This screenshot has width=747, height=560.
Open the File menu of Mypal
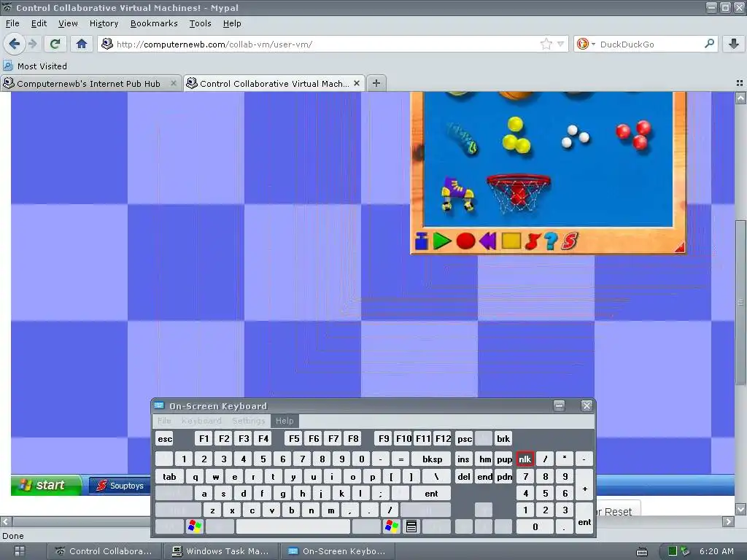[12, 23]
